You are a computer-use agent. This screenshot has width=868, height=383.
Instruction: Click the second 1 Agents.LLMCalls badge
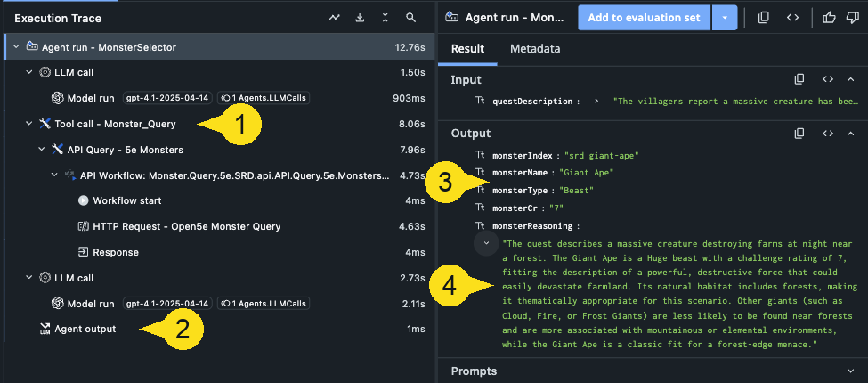tap(264, 304)
